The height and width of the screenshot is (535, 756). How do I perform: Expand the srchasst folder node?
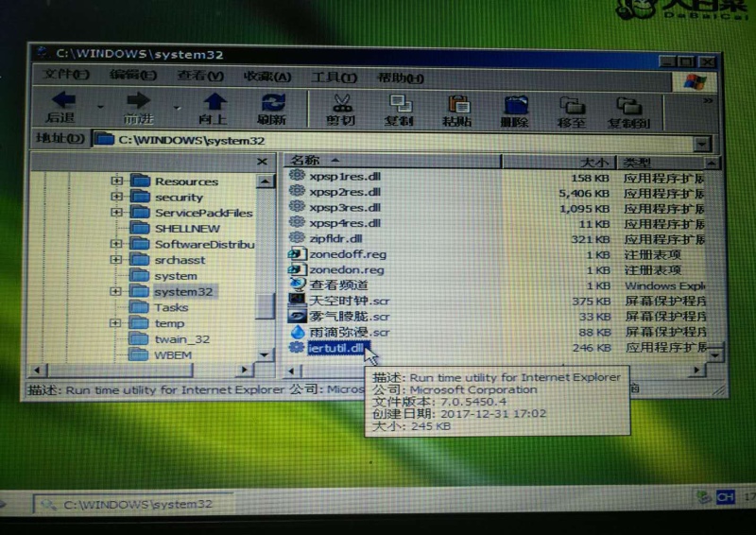pos(115,260)
